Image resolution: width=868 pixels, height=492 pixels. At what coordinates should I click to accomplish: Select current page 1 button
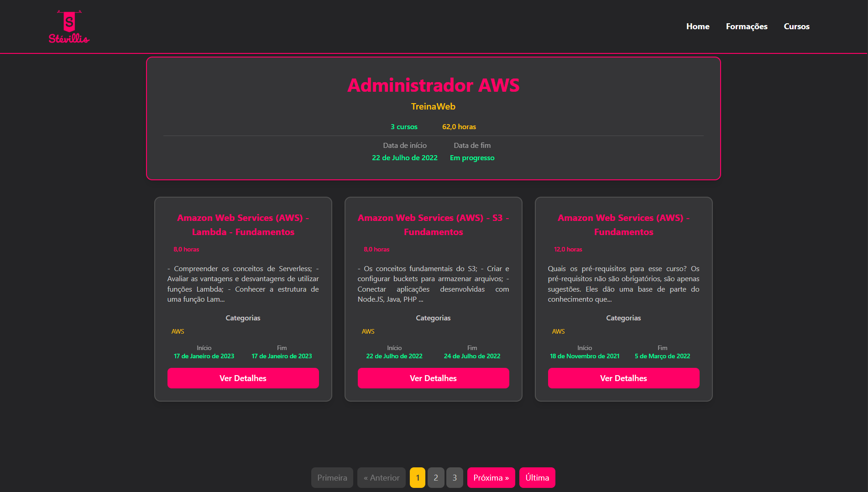[x=417, y=477]
